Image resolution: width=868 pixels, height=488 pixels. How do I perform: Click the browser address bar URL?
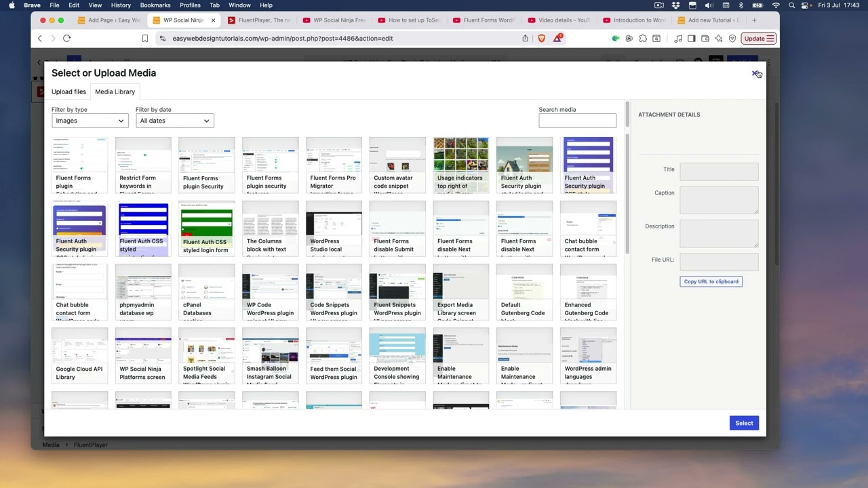[283, 39]
